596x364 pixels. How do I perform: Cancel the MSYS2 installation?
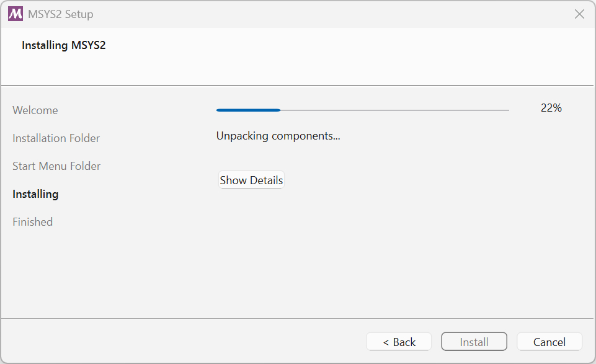[x=549, y=342]
